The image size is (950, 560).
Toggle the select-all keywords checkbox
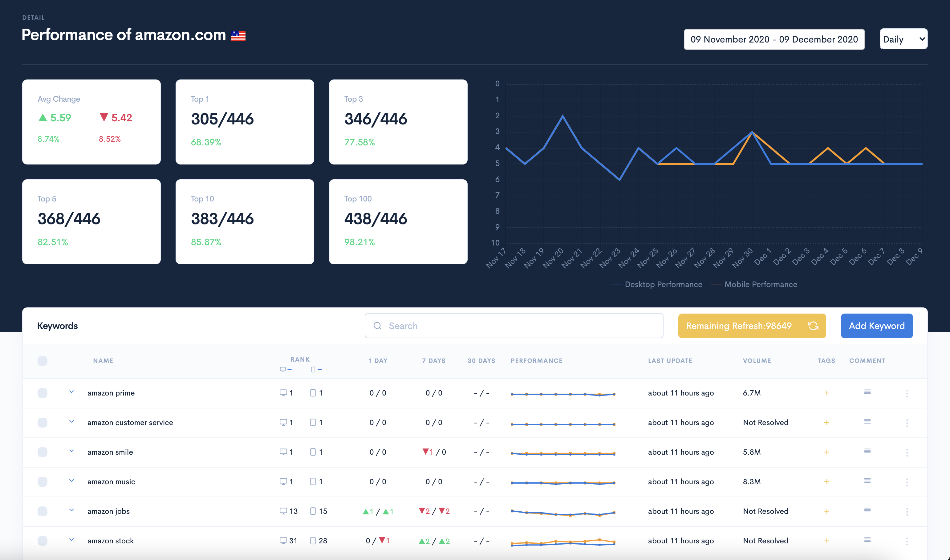[x=42, y=361]
